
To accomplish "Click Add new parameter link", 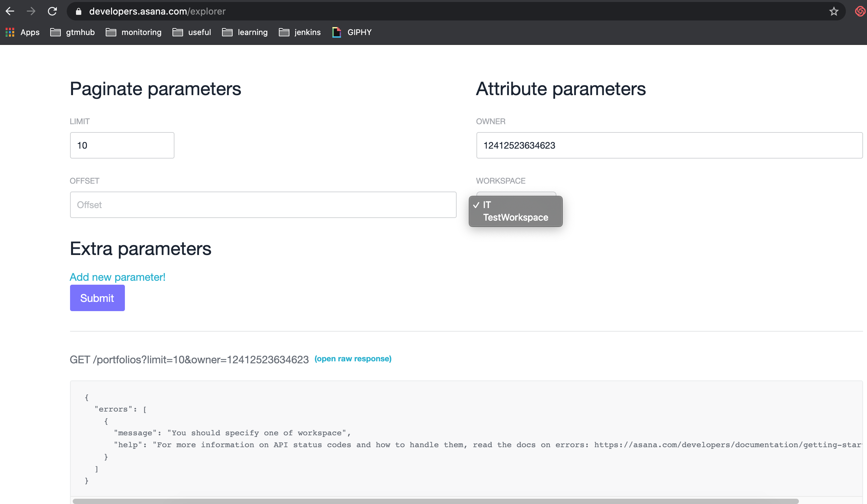I will pos(117,277).
